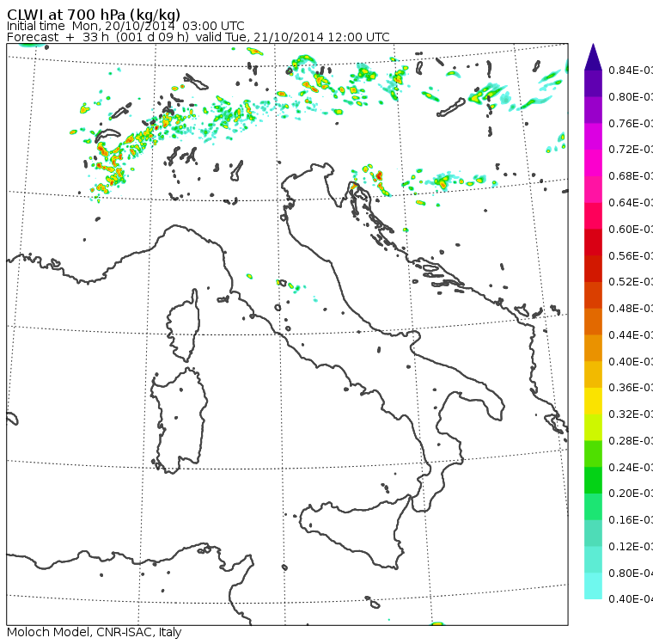The image size is (653, 644).
Task: Click the 0.40E-03 colorbar label
Action: 631,361
